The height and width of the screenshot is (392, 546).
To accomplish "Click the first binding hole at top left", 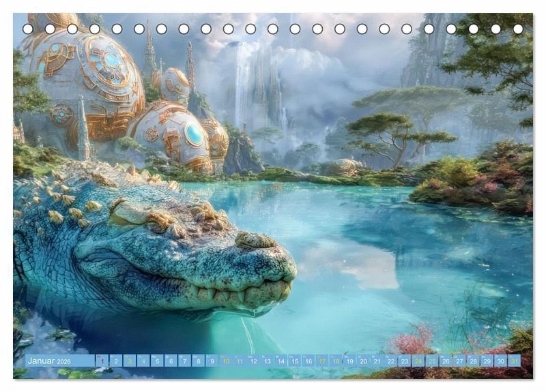I will 28,29.
